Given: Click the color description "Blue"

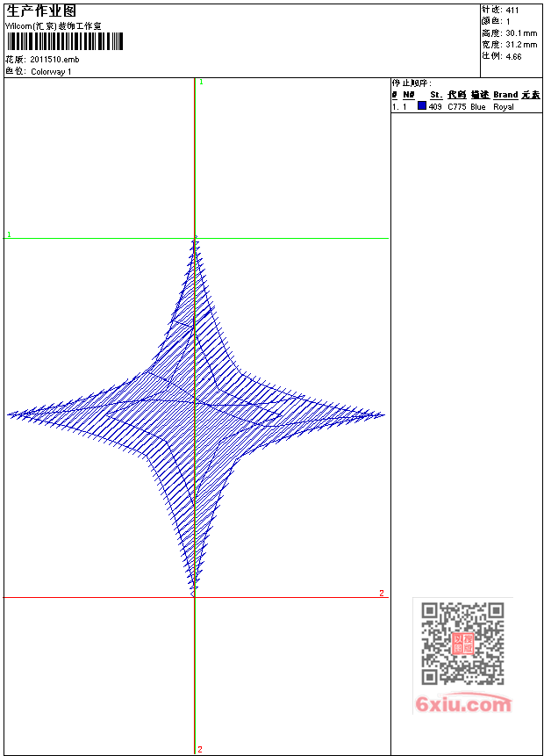Looking at the screenshot, I should tap(478, 106).
